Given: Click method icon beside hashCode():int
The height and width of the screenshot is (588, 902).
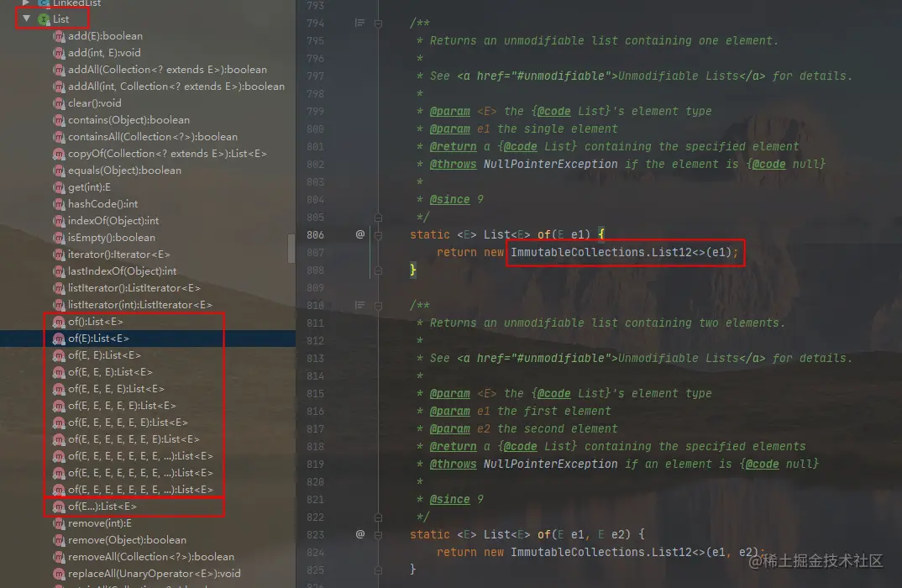Looking at the screenshot, I should tap(59, 204).
